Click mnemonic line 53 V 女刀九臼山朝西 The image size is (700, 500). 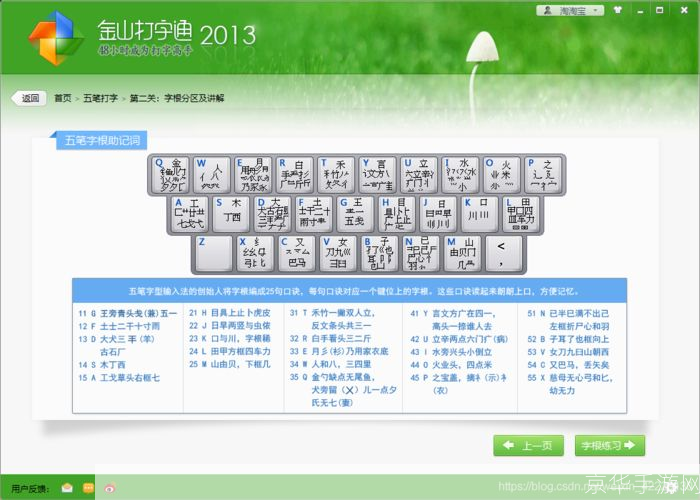568,352
